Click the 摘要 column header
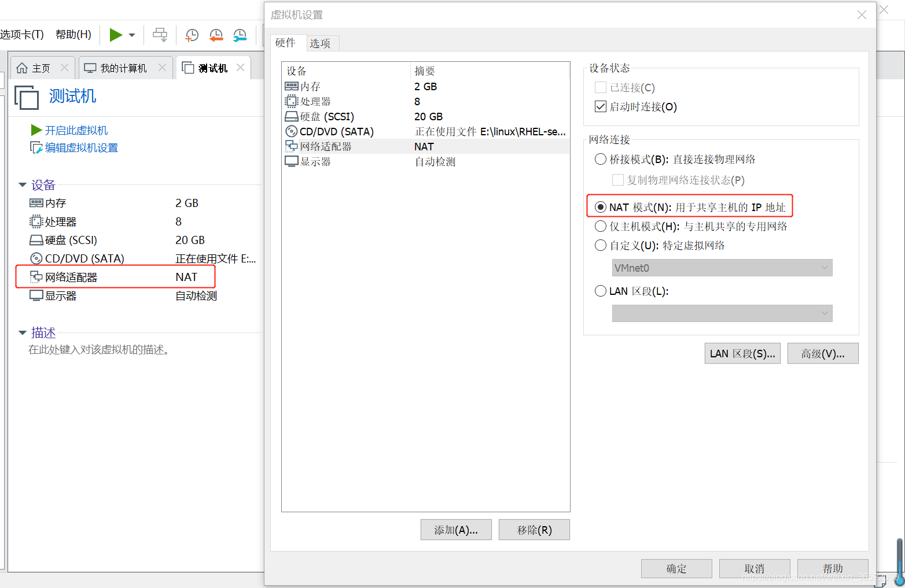This screenshot has height=588, width=905. tap(425, 71)
